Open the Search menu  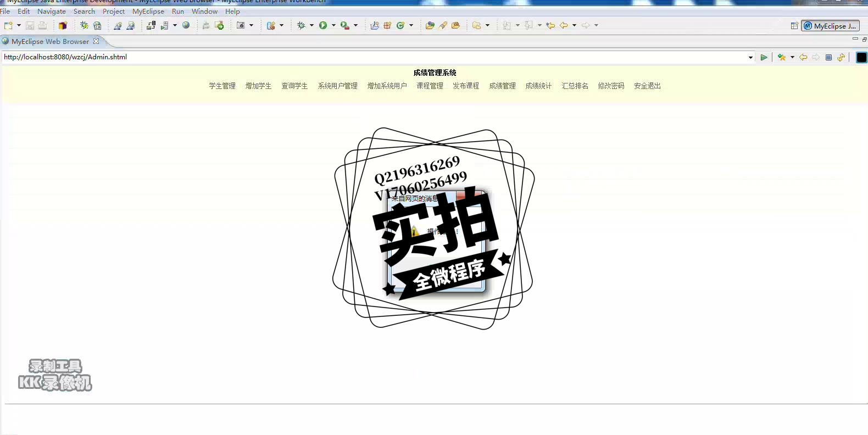(84, 11)
